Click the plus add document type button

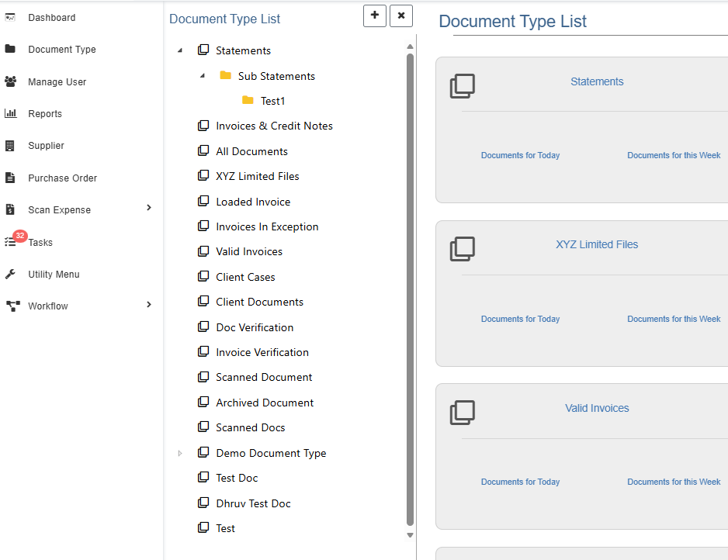(x=375, y=16)
